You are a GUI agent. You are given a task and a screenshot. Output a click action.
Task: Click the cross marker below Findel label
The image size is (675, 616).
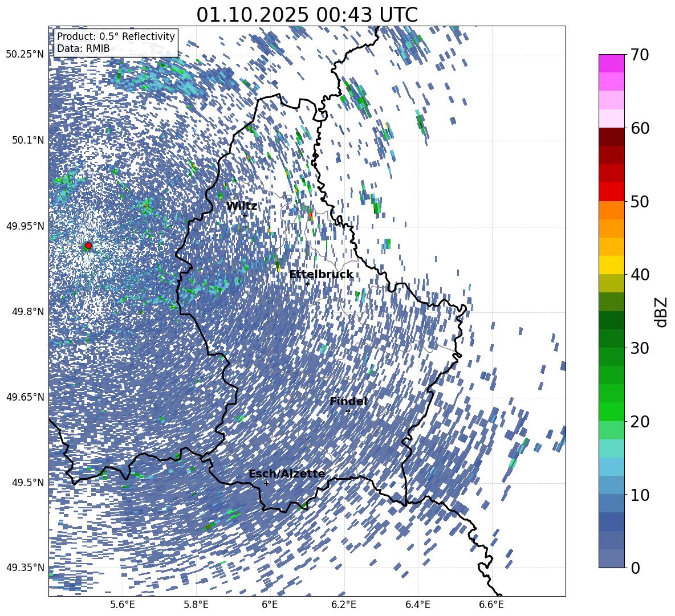pyautogui.click(x=348, y=411)
